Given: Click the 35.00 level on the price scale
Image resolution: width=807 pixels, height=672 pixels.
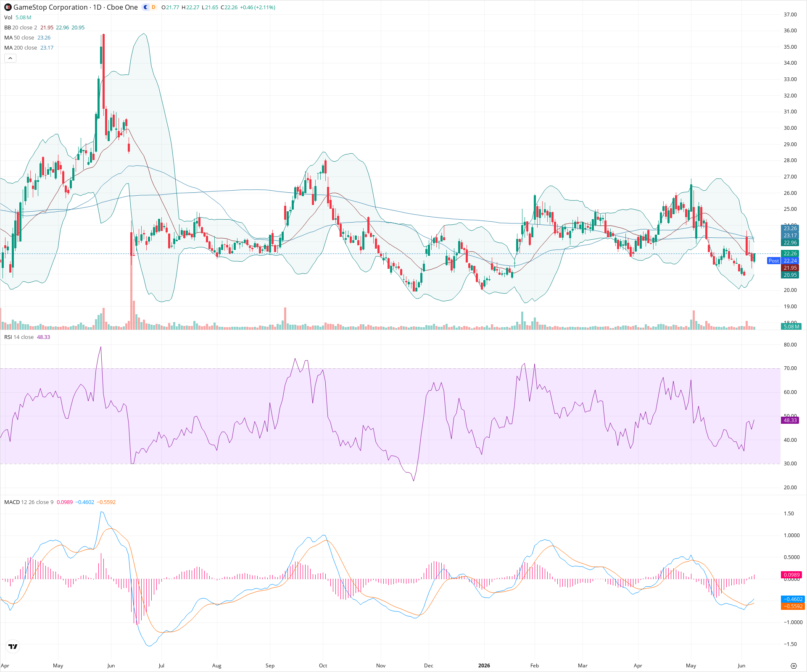Looking at the screenshot, I should tap(790, 47).
